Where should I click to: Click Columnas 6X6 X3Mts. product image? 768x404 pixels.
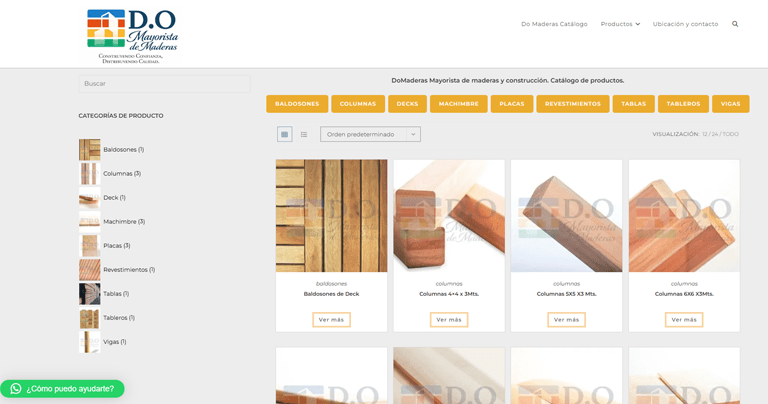[x=684, y=215]
